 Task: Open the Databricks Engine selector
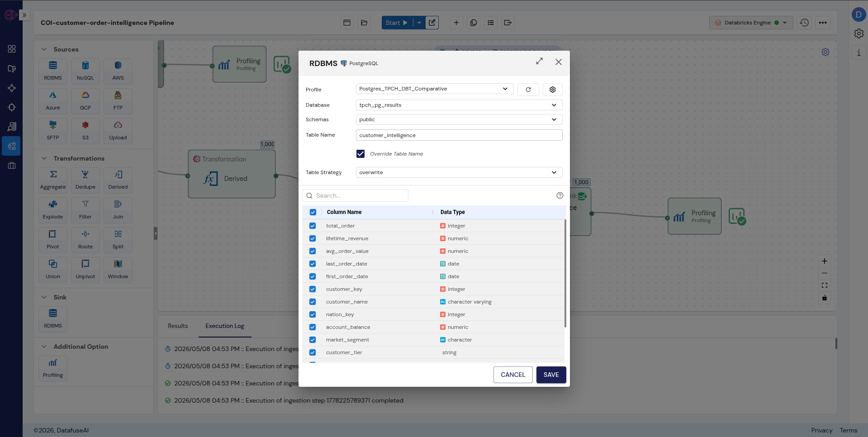(x=751, y=23)
